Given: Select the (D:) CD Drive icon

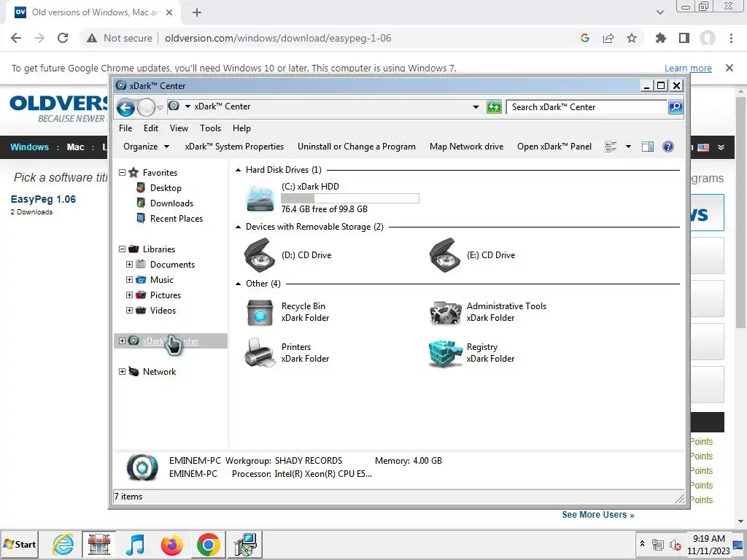Looking at the screenshot, I should point(260,255).
